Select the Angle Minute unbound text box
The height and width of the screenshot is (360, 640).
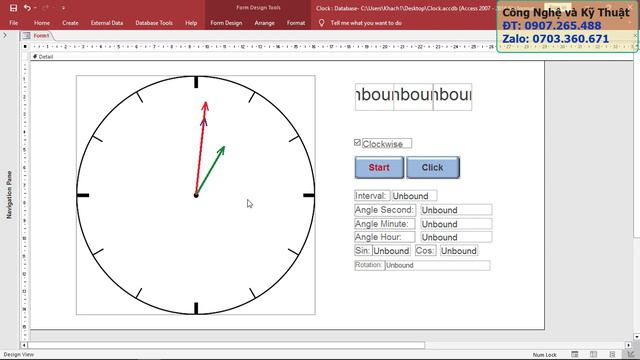(x=456, y=224)
